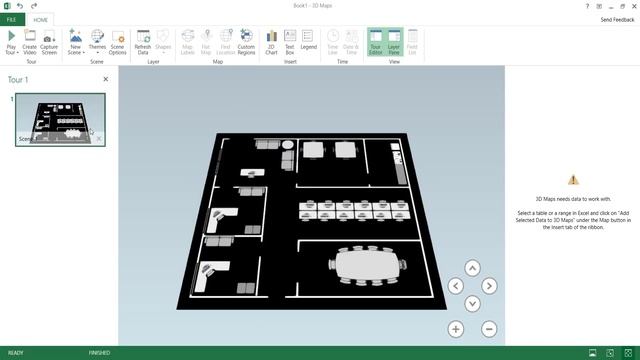This screenshot has width=640, height=360.
Task: Open the Themes gallery
Action: pyautogui.click(x=97, y=42)
